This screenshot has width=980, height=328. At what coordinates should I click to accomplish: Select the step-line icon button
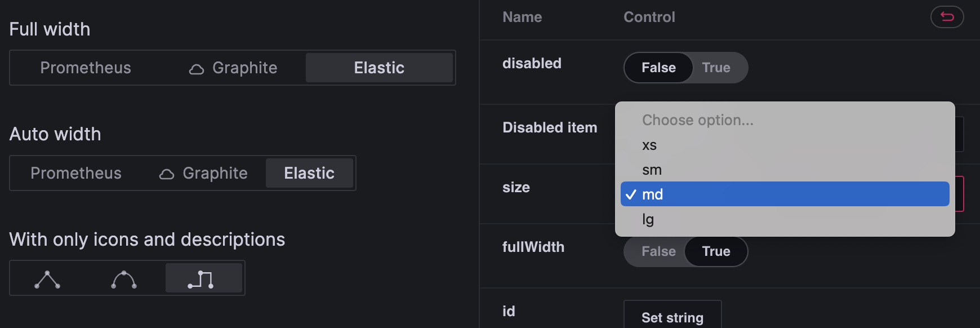click(x=204, y=278)
